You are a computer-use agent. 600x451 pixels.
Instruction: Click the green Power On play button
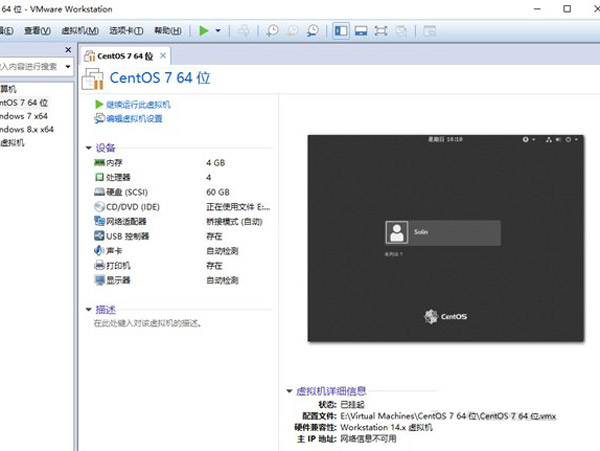[204, 31]
